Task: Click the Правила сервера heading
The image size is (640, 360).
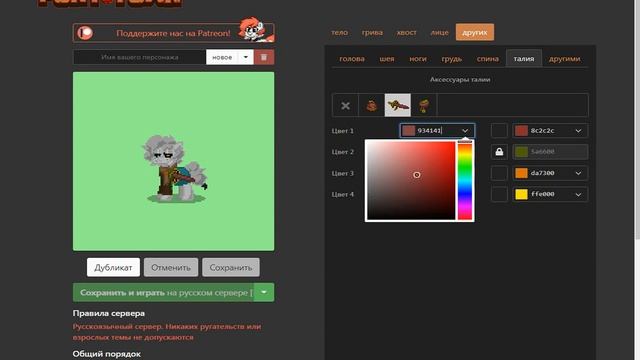Action: [109, 313]
